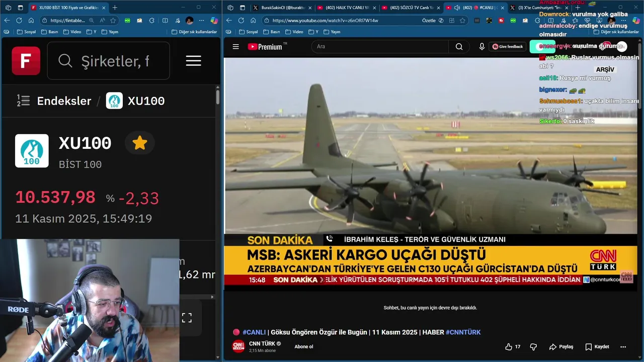Go back in the left browser window
Image resolution: width=644 pixels, height=362 pixels.
coord(7,20)
